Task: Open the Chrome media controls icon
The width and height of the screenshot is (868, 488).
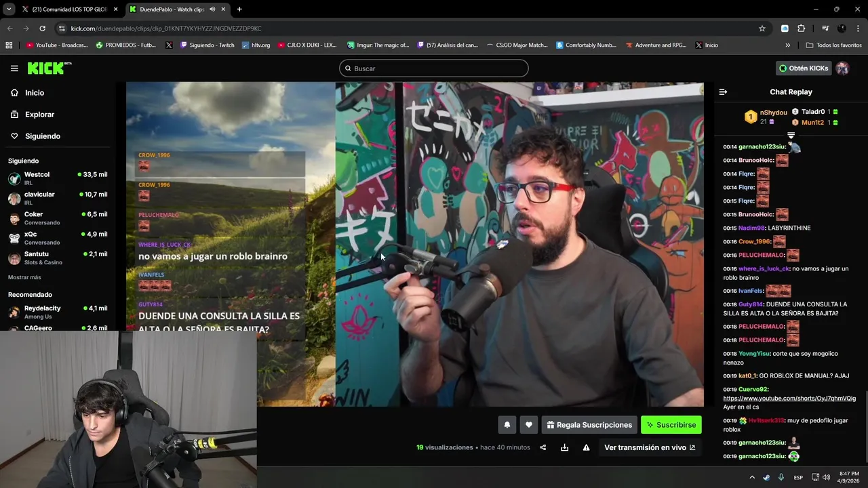Action: (825, 28)
